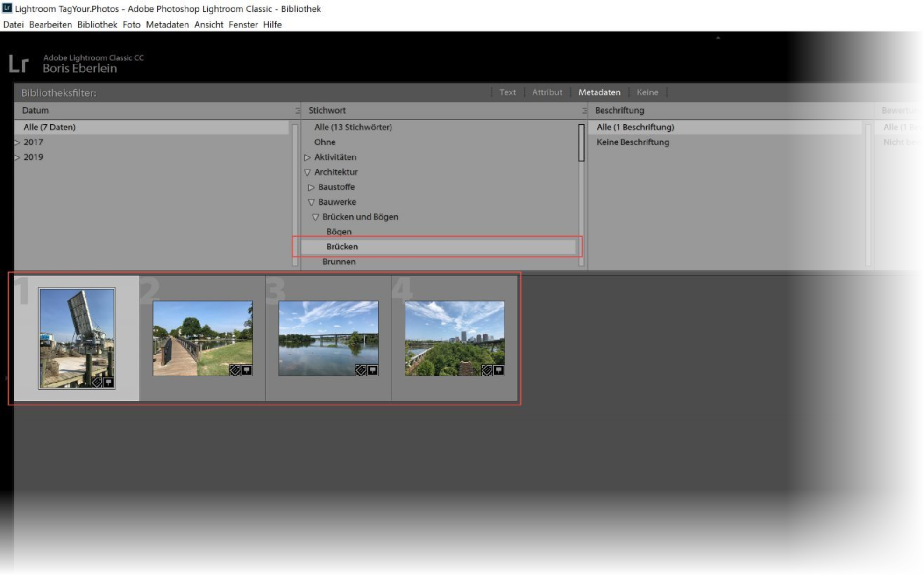Expand the Aktivitäten keyword group
Viewport: 924px width, 575px height.
307,157
